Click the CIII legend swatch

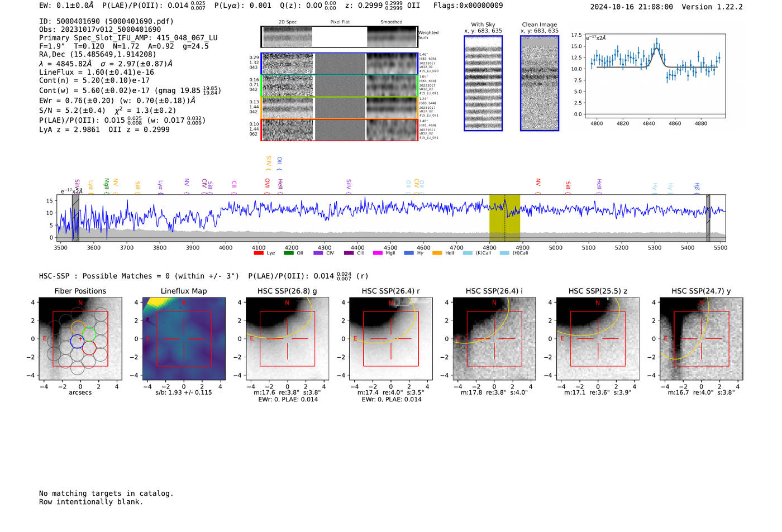[x=349, y=253]
